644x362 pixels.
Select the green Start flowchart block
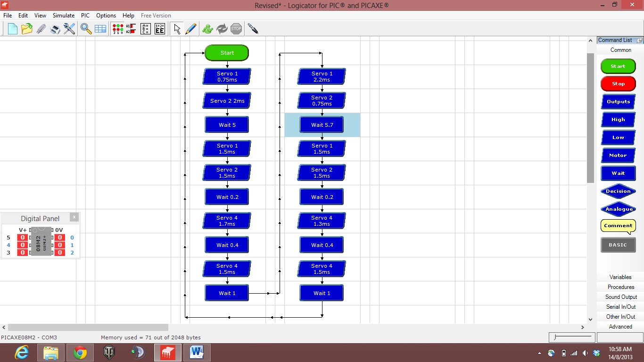point(227,53)
